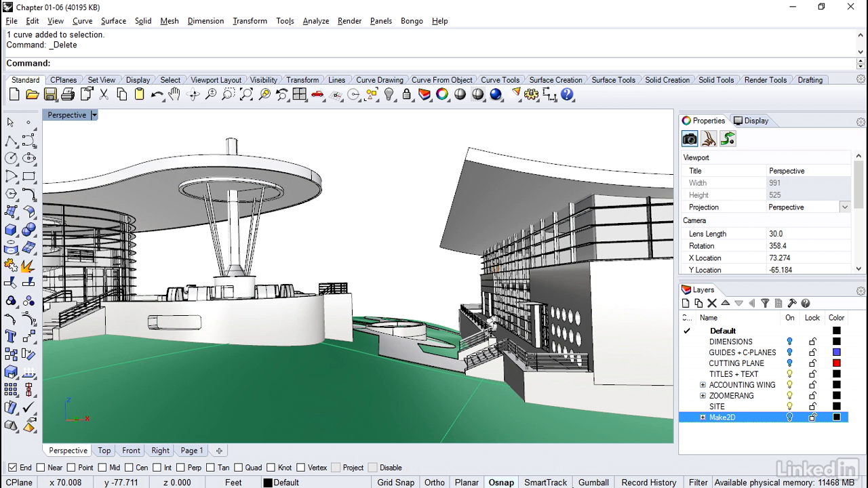Screen dimensions: 868x488
Task: Toggle SmartTrack in status bar
Action: pos(545,483)
